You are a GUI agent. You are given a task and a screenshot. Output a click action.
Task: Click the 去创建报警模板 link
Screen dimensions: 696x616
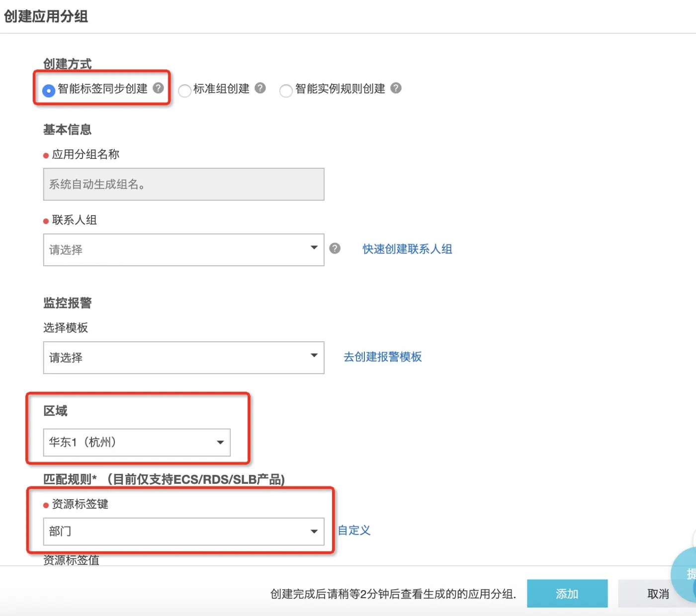[382, 357]
